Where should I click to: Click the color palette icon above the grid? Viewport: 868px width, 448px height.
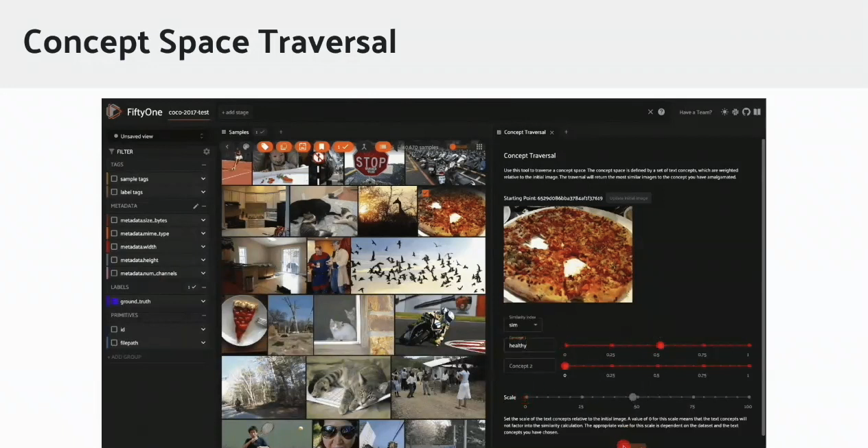[246, 147]
